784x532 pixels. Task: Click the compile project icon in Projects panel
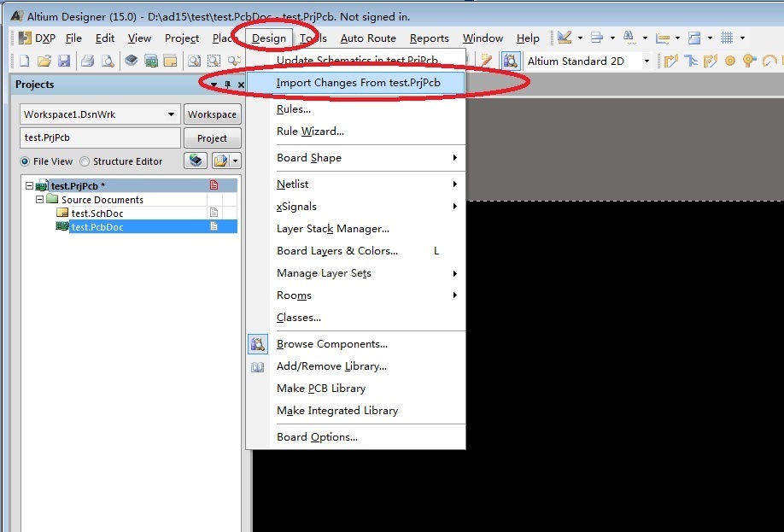(x=196, y=161)
